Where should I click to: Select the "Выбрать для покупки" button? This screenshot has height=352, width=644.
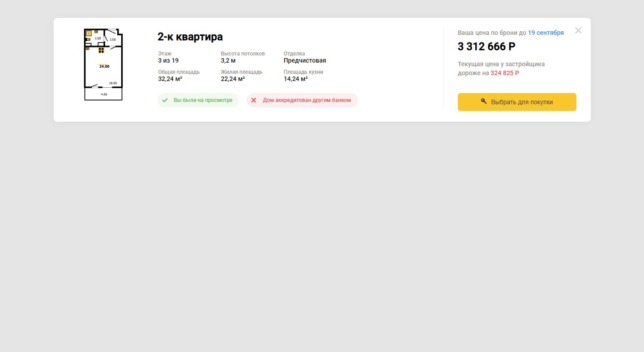tap(517, 102)
